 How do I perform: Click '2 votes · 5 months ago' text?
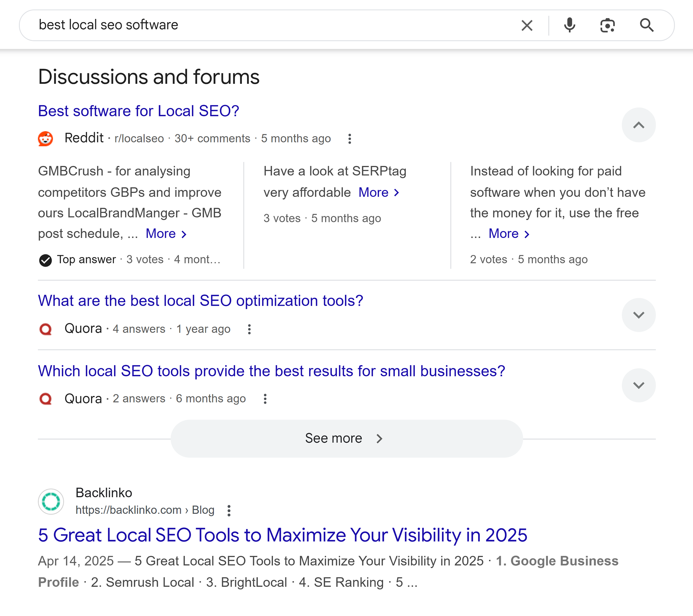pos(529,259)
